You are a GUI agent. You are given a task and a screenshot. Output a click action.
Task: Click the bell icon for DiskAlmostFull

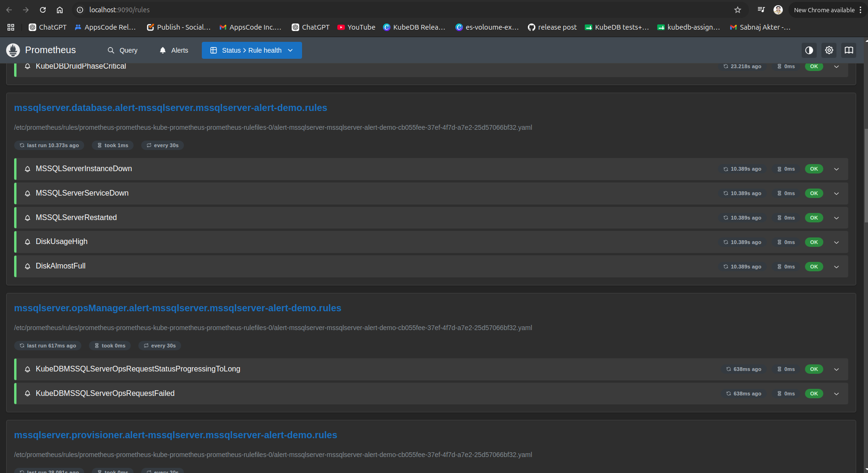[28, 267]
